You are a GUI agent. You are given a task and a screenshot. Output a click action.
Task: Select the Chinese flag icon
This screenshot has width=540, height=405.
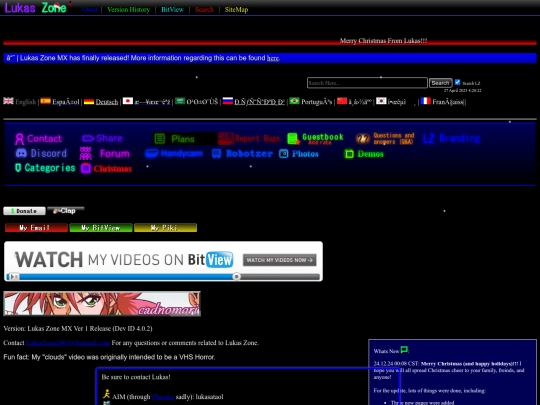pos(342,101)
